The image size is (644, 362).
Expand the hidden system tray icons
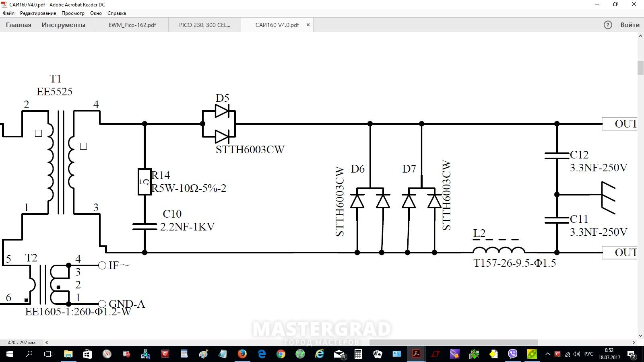[x=547, y=354]
